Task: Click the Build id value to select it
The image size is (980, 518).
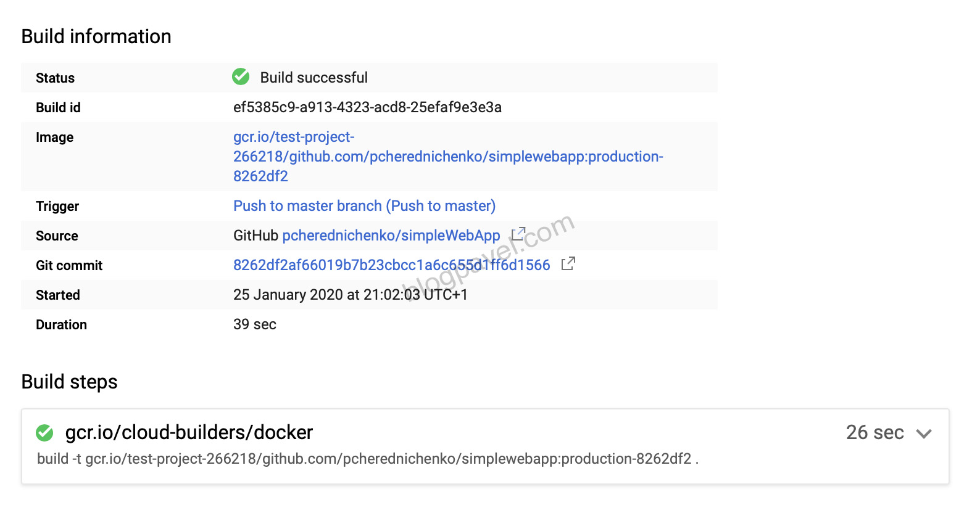Action: [x=367, y=107]
